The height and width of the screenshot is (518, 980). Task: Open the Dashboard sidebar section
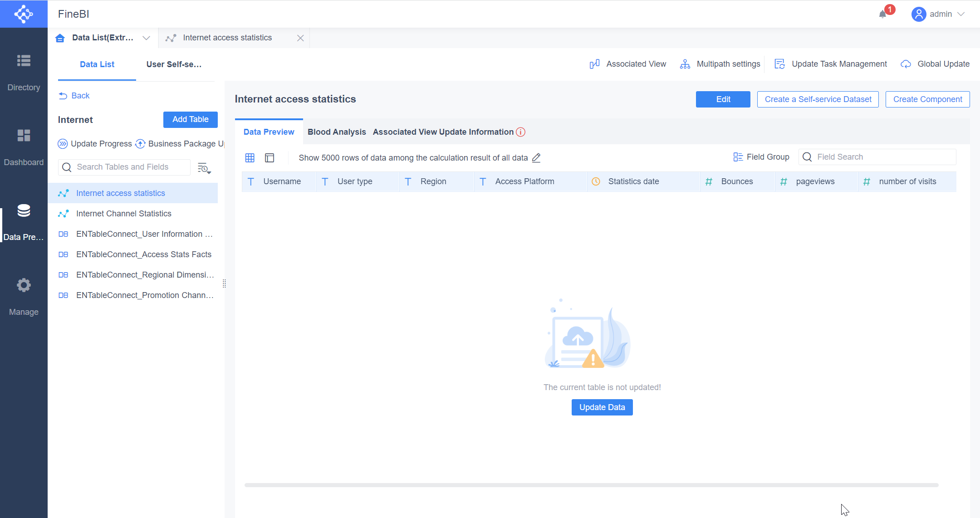point(24,147)
